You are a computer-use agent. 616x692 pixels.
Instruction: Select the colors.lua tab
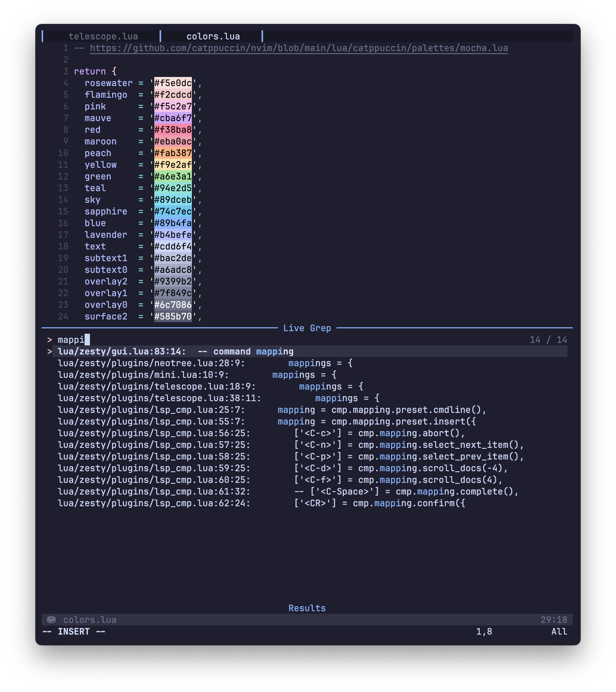[213, 36]
